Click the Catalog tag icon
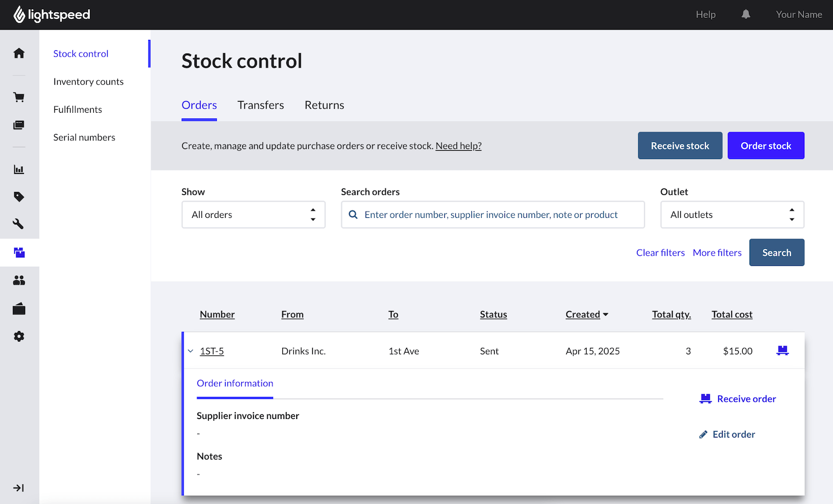The height and width of the screenshot is (504, 833). pos(19,197)
